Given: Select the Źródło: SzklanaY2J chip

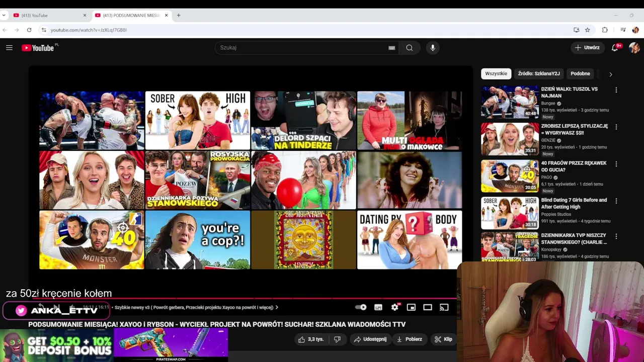Looking at the screenshot, I should tap(539, 73).
